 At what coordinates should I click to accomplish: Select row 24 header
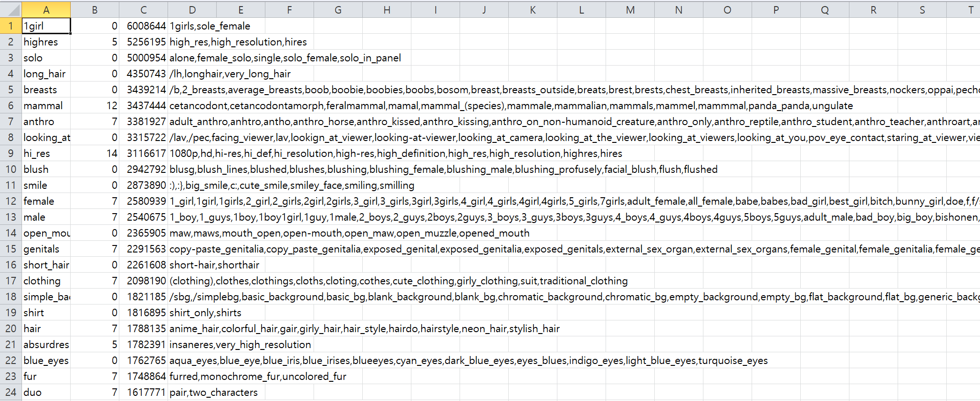pyautogui.click(x=11, y=392)
